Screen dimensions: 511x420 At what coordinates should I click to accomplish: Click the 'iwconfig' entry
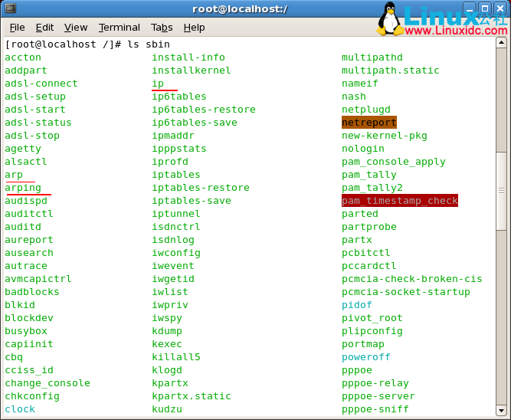pos(176,253)
